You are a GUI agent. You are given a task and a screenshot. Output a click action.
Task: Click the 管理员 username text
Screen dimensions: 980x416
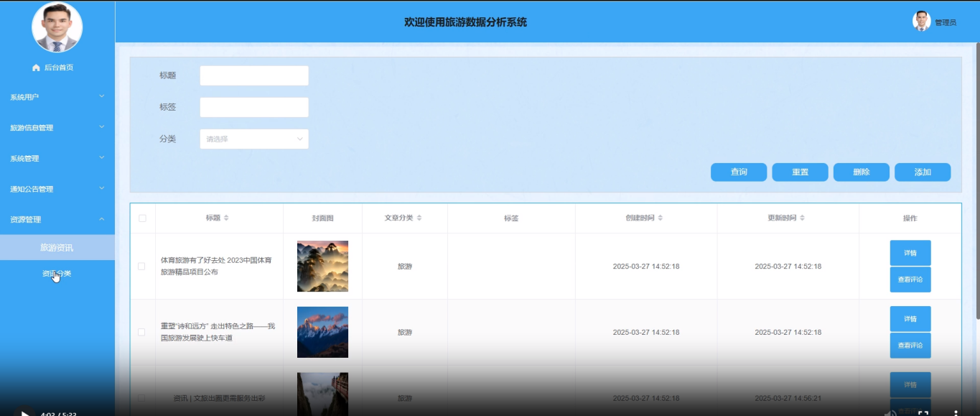pyautogui.click(x=946, y=23)
